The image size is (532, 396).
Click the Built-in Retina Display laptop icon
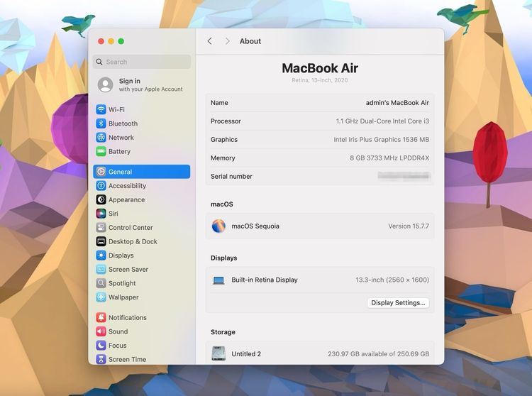coord(218,280)
